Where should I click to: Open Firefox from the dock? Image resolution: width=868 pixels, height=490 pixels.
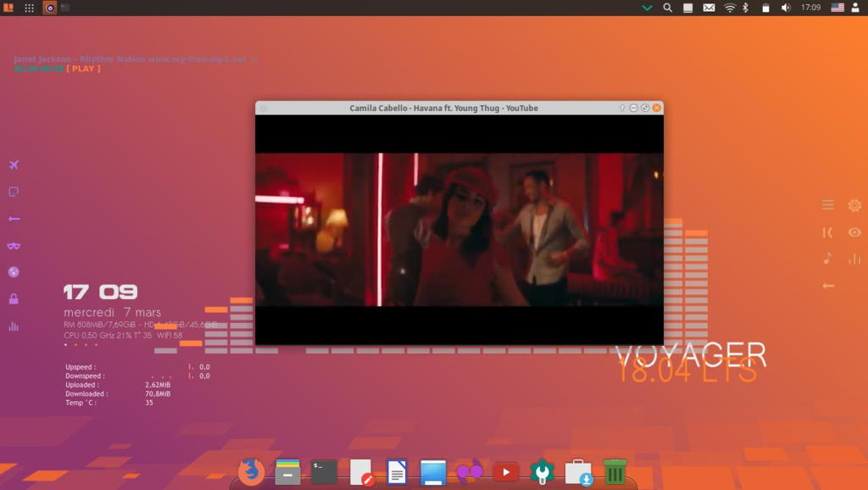coord(251,471)
